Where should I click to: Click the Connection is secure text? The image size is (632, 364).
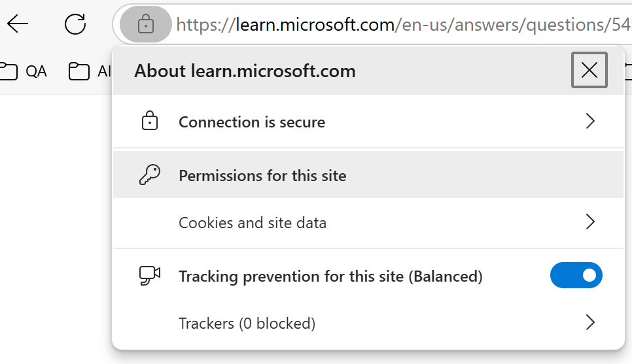click(x=252, y=122)
